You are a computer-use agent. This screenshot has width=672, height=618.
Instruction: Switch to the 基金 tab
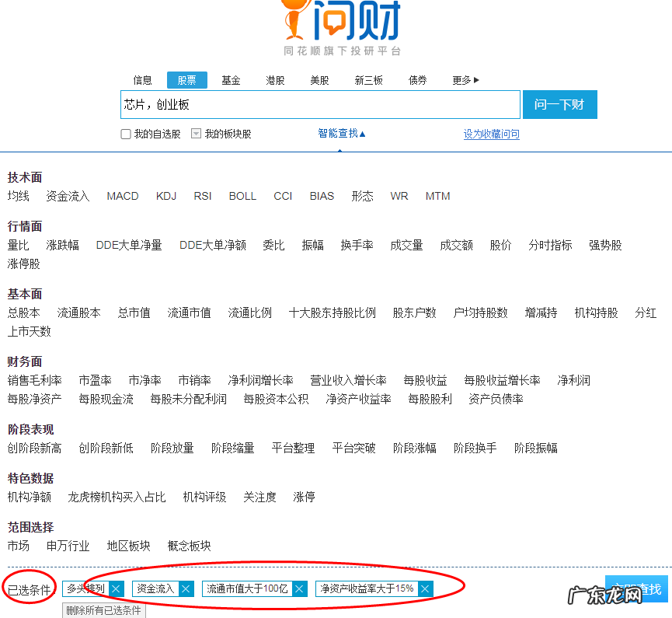pos(231,79)
